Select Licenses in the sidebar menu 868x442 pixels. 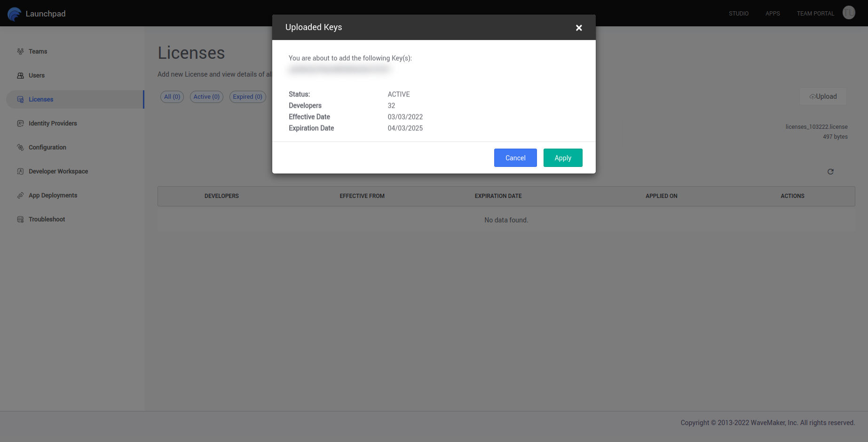[x=41, y=99]
